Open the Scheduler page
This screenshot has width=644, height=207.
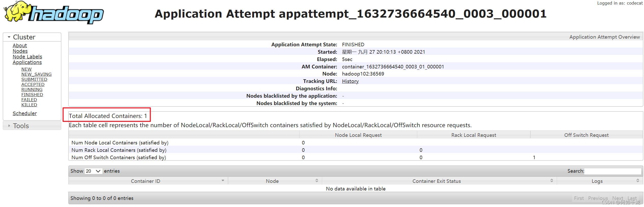click(x=25, y=113)
